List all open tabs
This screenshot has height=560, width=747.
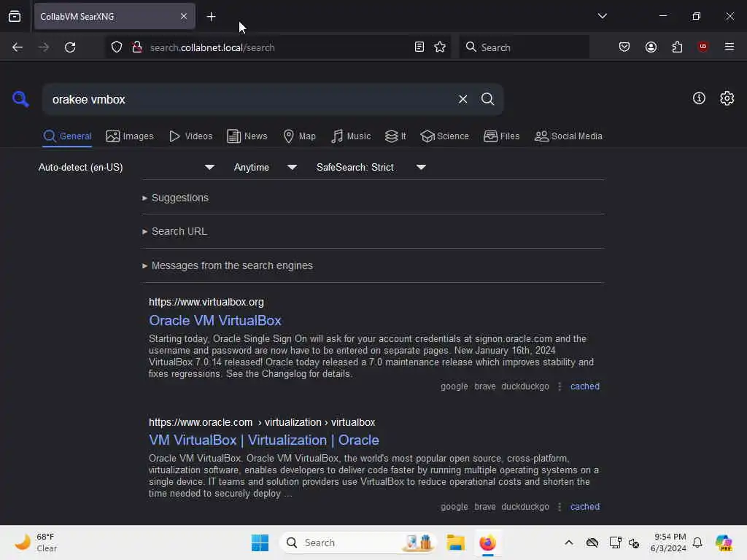click(x=602, y=16)
